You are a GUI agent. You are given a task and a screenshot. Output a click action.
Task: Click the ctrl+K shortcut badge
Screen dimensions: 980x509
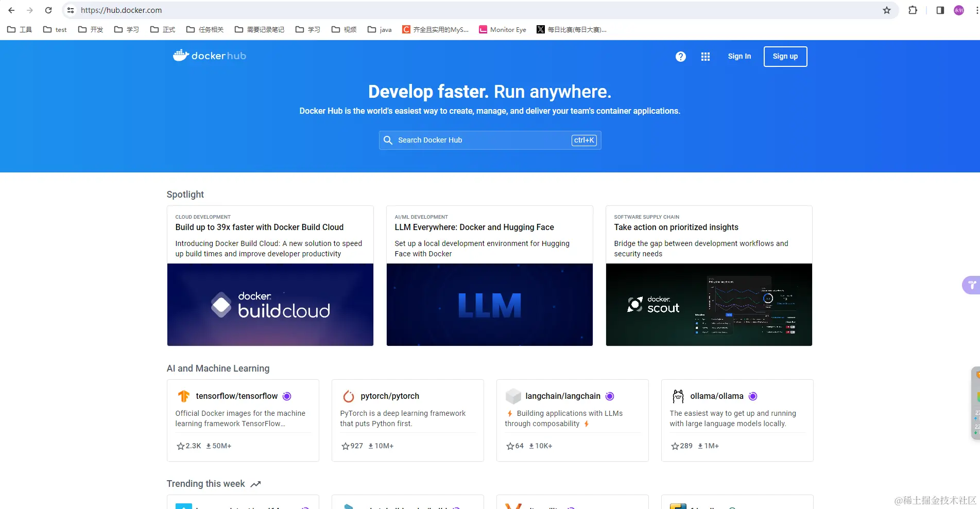[x=584, y=140]
